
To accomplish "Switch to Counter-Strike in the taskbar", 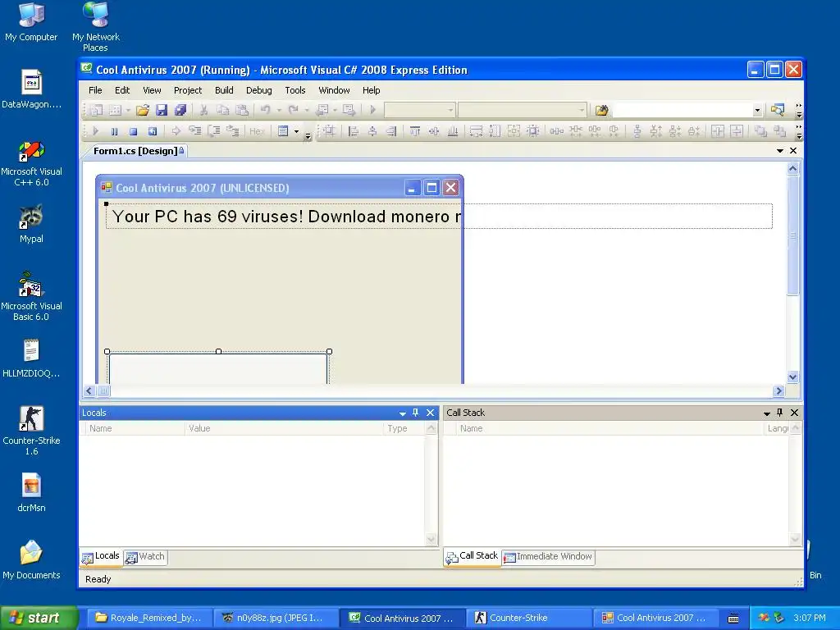I will pyautogui.click(x=528, y=618).
